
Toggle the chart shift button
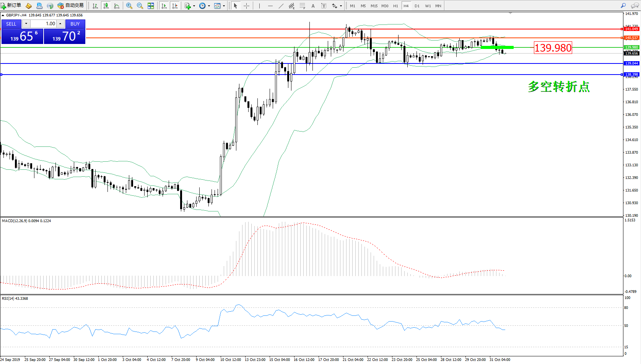[x=175, y=6]
